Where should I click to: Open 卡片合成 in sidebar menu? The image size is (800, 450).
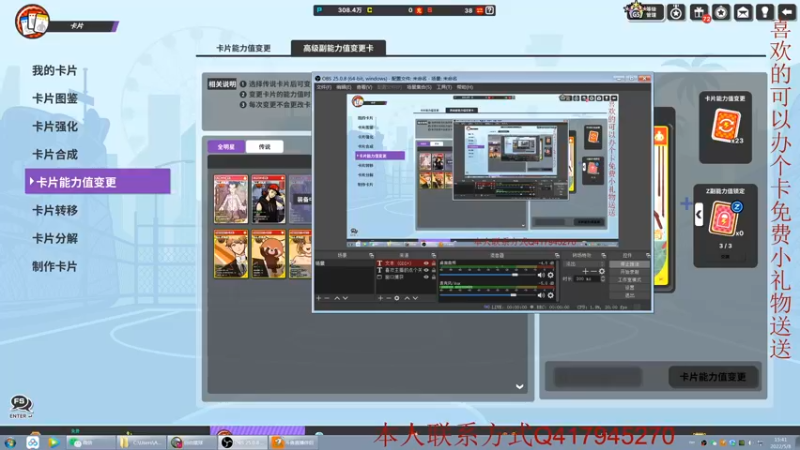coord(55,155)
